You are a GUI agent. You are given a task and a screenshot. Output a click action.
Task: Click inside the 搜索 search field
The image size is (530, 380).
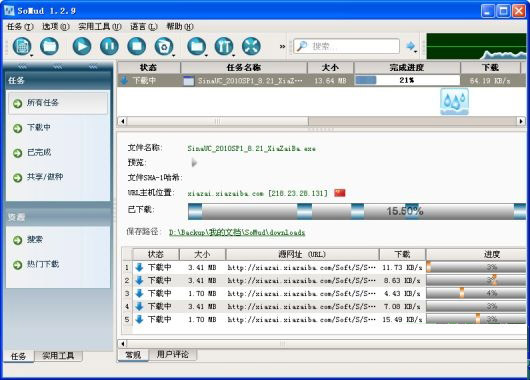[346, 46]
